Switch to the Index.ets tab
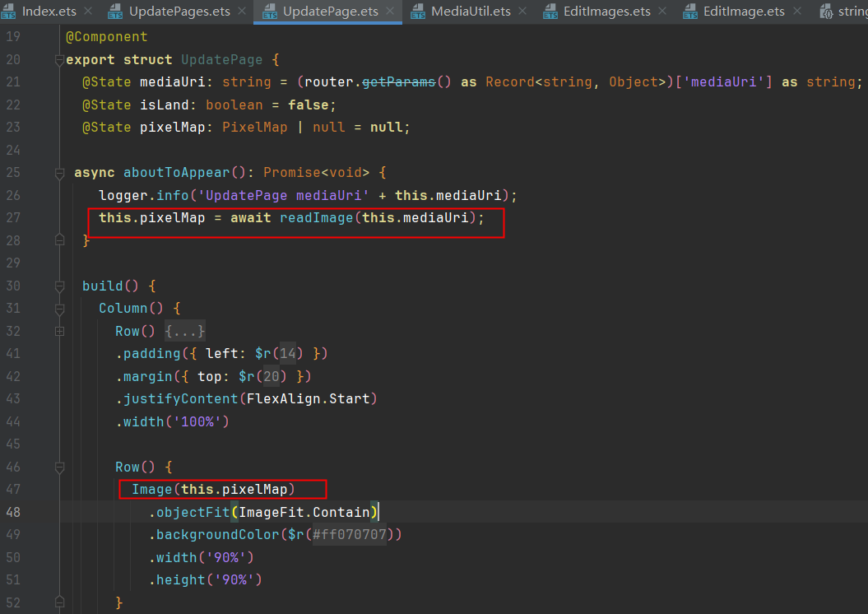 tap(49, 12)
